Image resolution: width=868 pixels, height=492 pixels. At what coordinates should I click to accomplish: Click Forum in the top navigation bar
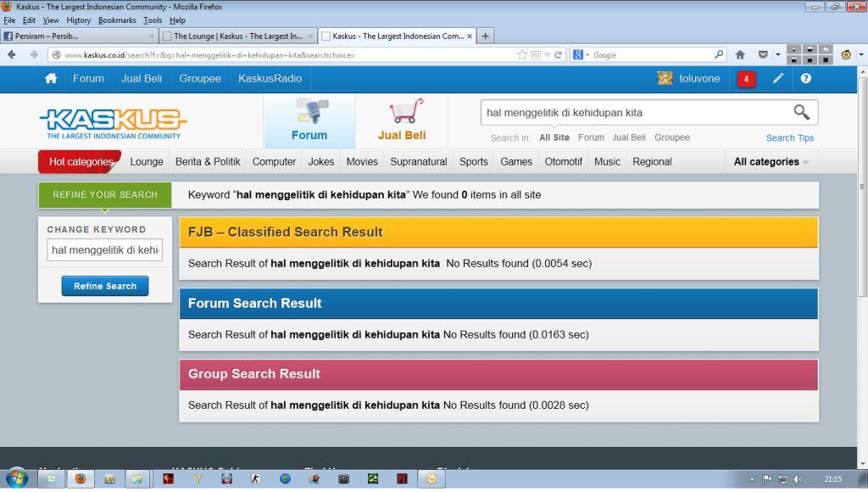pyautogui.click(x=88, y=79)
